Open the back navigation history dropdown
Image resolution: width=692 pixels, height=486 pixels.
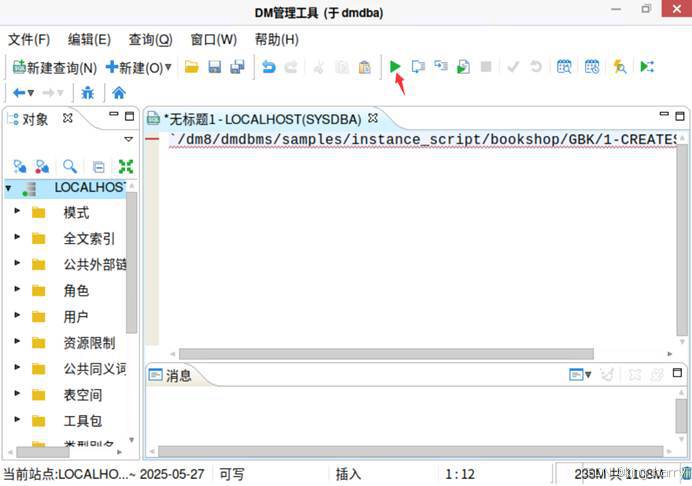pyautogui.click(x=31, y=93)
